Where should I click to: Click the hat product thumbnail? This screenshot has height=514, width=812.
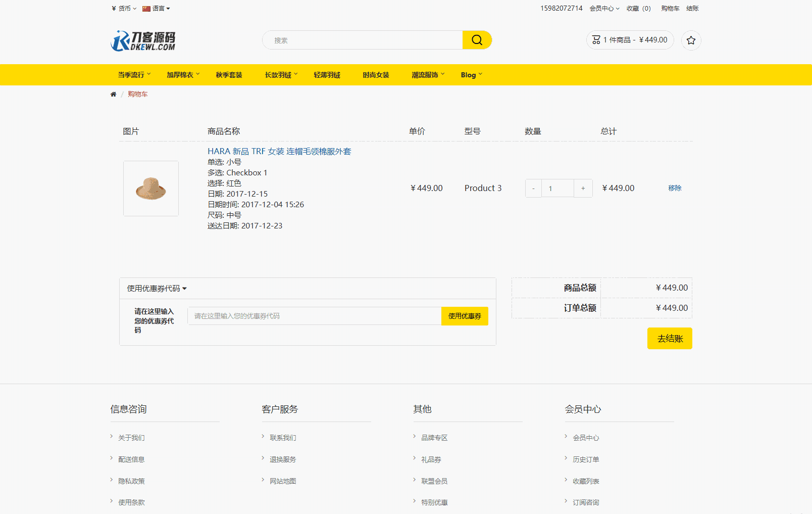(x=151, y=189)
